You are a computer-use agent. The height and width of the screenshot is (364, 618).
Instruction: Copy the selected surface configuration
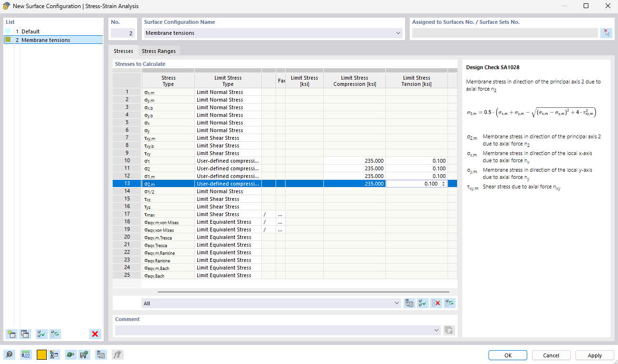click(25, 334)
